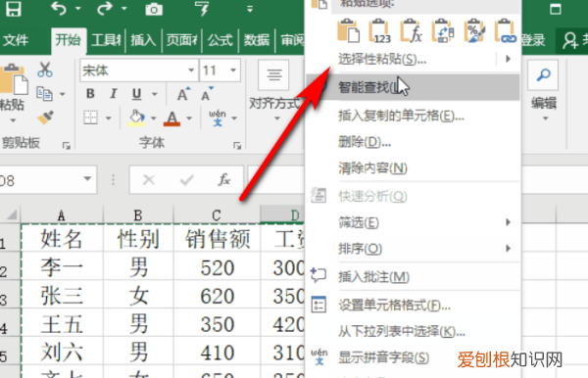Switch to the 公式 ribbon tab
588x378 pixels.
coord(220,40)
